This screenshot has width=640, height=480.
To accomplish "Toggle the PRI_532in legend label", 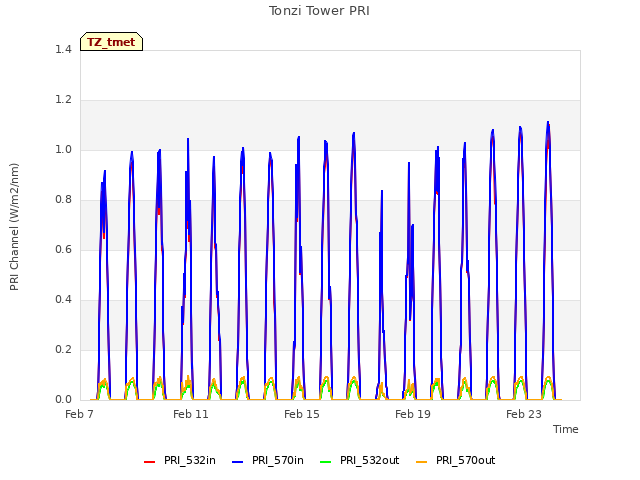I will point(190,460).
